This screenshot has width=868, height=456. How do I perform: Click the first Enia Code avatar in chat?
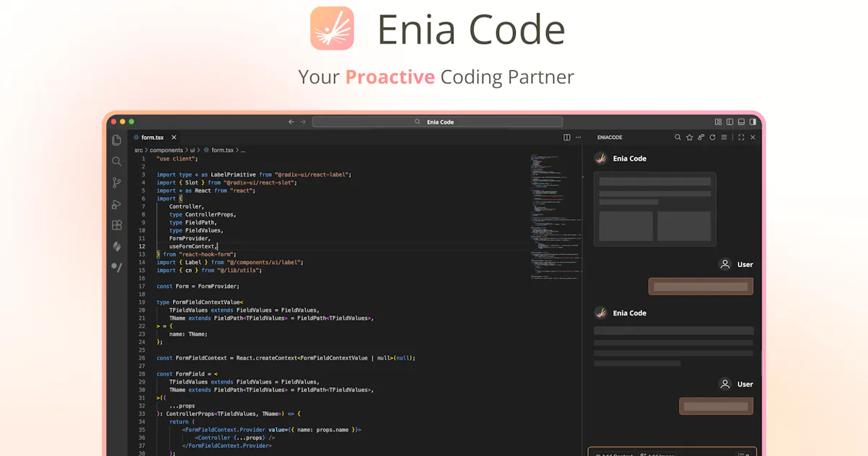(600, 158)
